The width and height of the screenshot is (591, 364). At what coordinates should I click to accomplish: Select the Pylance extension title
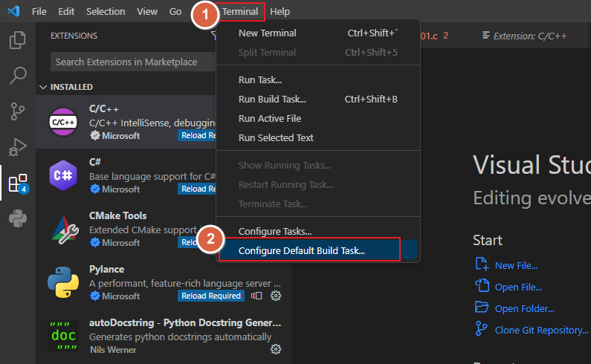tap(106, 269)
